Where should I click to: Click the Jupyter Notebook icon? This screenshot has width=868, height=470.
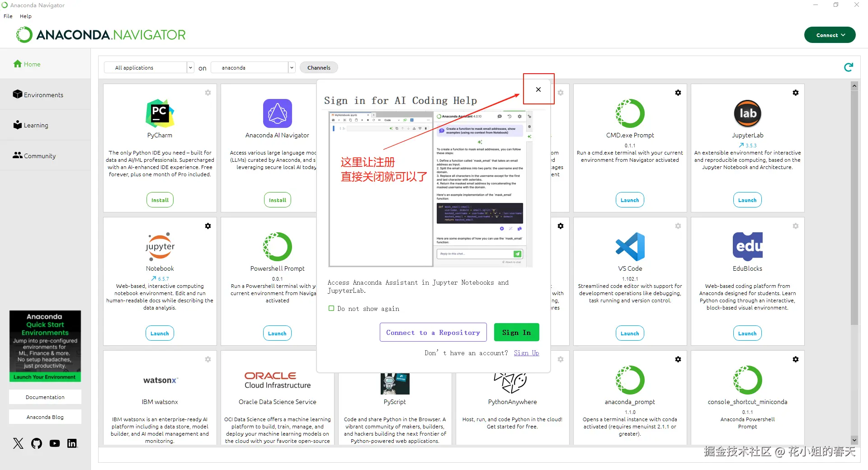(160, 246)
